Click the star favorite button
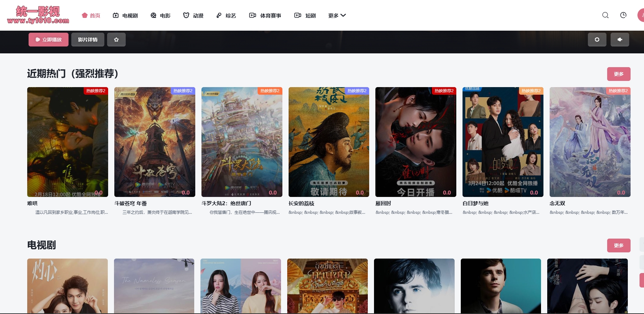Viewport: 644px width, 314px height. click(116, 40)
